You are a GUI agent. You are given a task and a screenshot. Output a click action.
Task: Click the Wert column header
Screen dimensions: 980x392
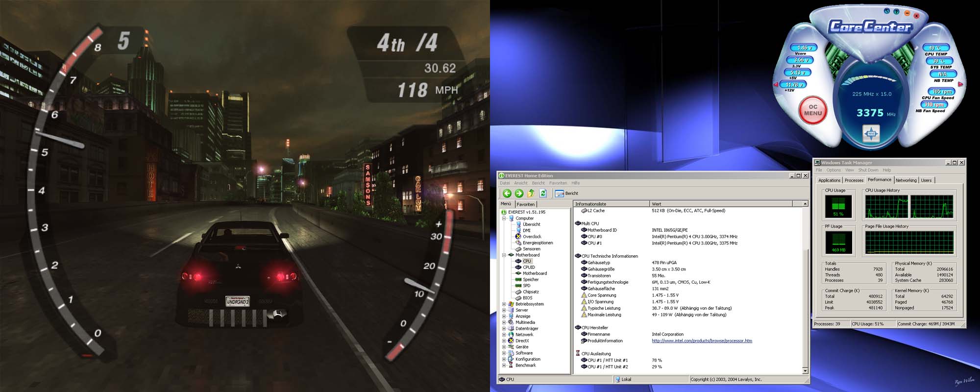pos(721,204)
